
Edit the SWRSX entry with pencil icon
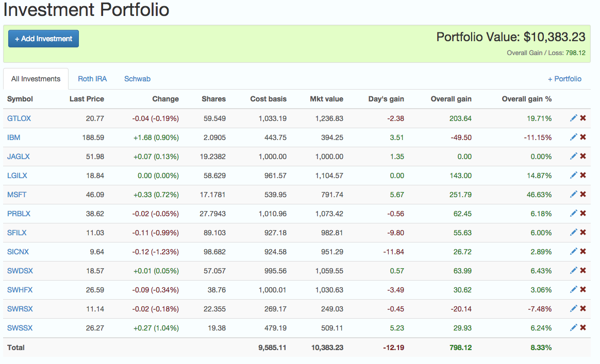click(573, 309)
